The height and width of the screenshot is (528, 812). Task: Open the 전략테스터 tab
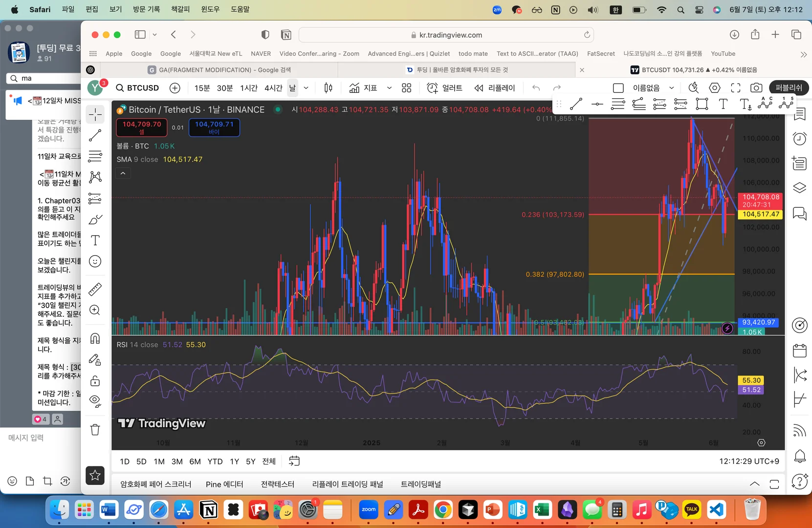(278, 484)
